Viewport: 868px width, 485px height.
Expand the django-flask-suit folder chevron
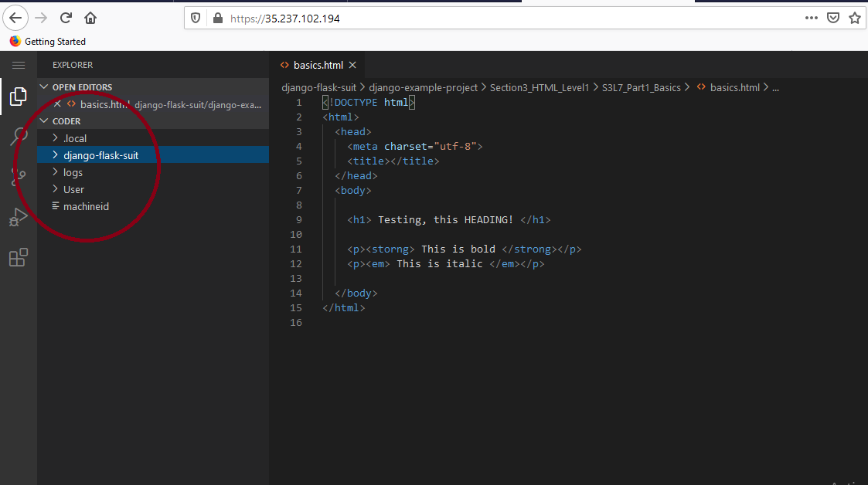[56, 155]
